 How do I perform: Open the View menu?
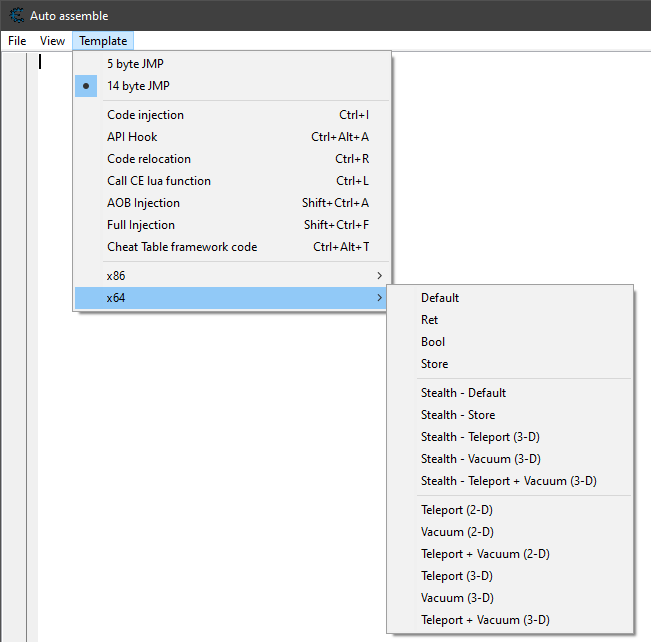pos(52,41)
